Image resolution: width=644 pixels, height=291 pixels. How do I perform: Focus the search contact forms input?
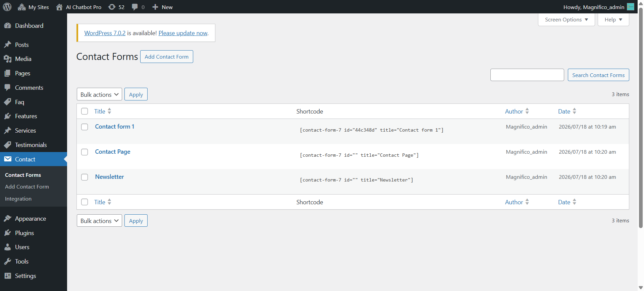point(527,75)
